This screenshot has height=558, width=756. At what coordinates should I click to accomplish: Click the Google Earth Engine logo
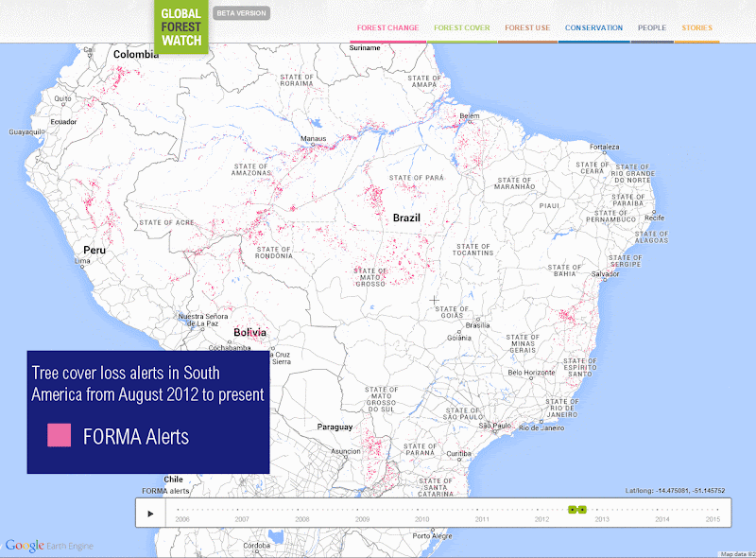[x=47, y=546]
